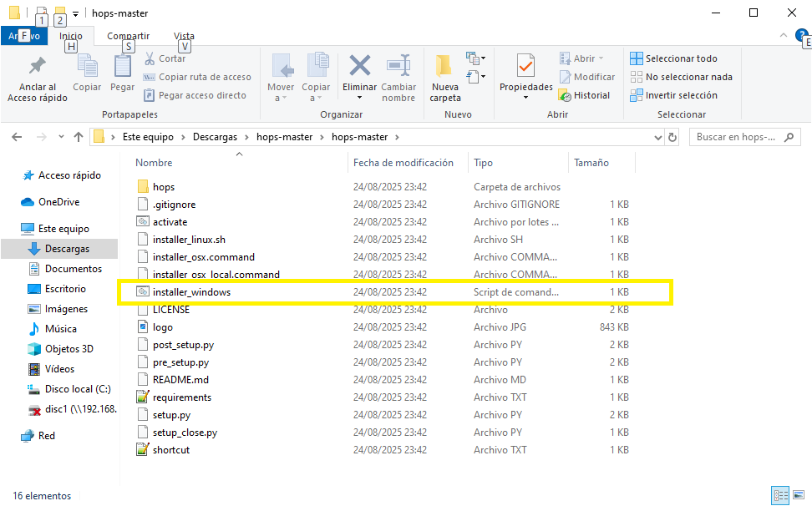Screen dimensions: 812x506
Task: Switch to the Compartir tab
Action: (128, 36)
